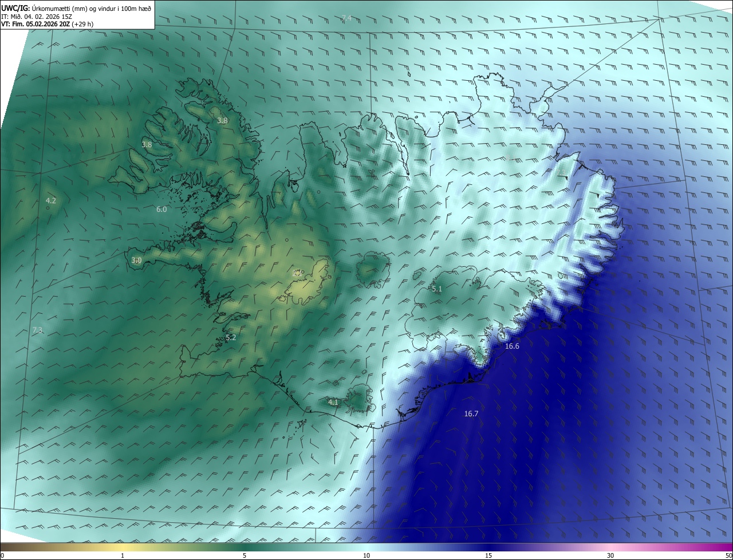Click the 3.0 value label on the map

click(136, 261)
